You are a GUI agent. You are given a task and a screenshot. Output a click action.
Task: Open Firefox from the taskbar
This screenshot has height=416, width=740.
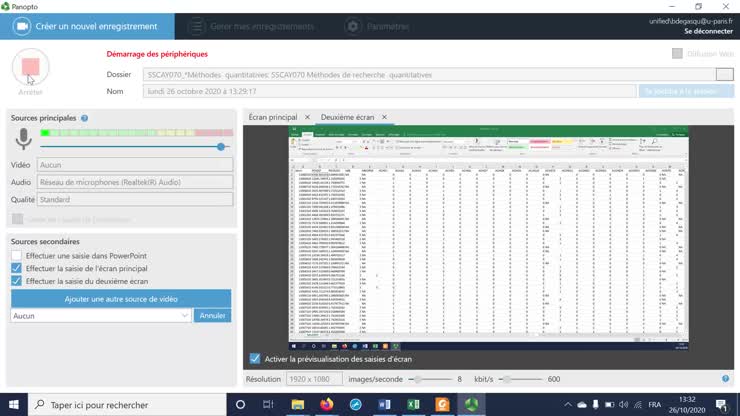pyautogui.click(x=326, y=405)
